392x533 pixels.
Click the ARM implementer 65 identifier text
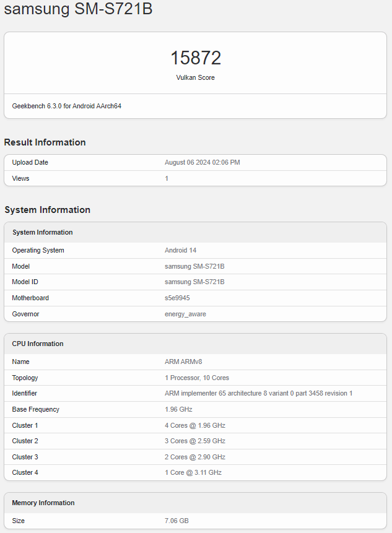(x=258, y=394)
